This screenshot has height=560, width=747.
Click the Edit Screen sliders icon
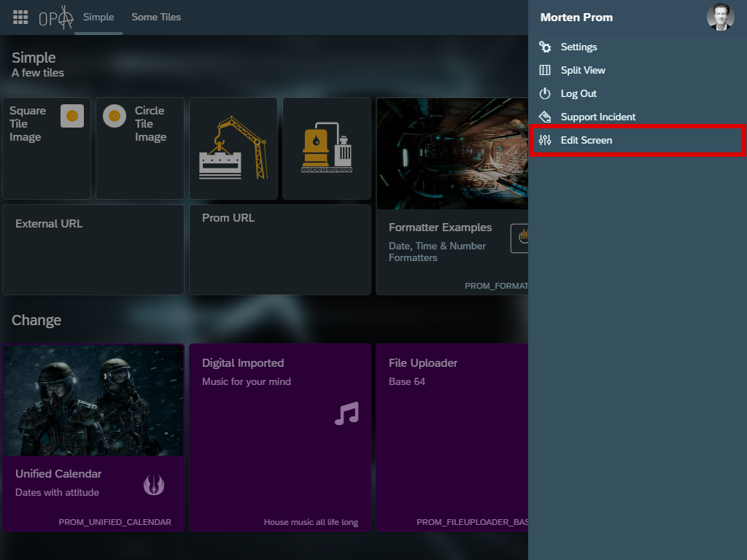click(545, 140)
